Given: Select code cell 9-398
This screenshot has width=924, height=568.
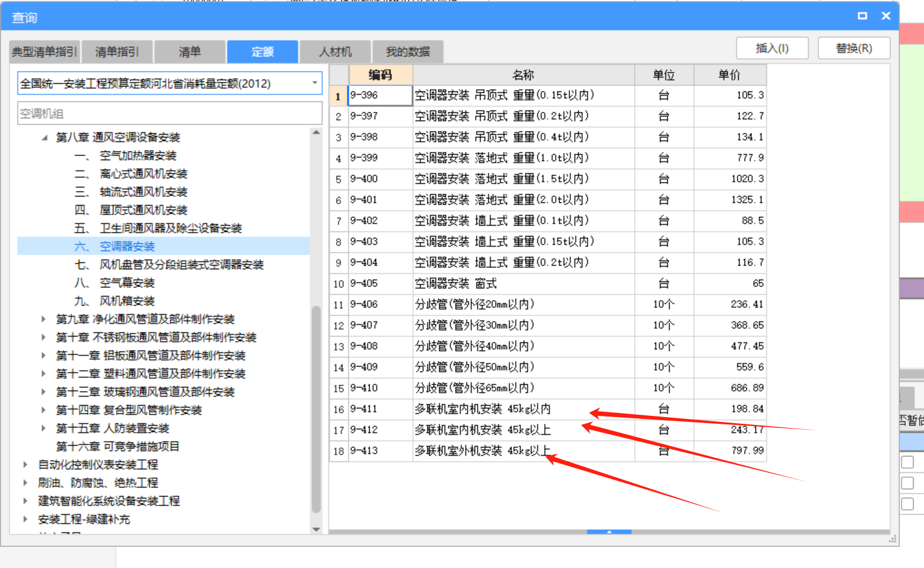Looking at the screenshot, I should (x=381, y=137).
